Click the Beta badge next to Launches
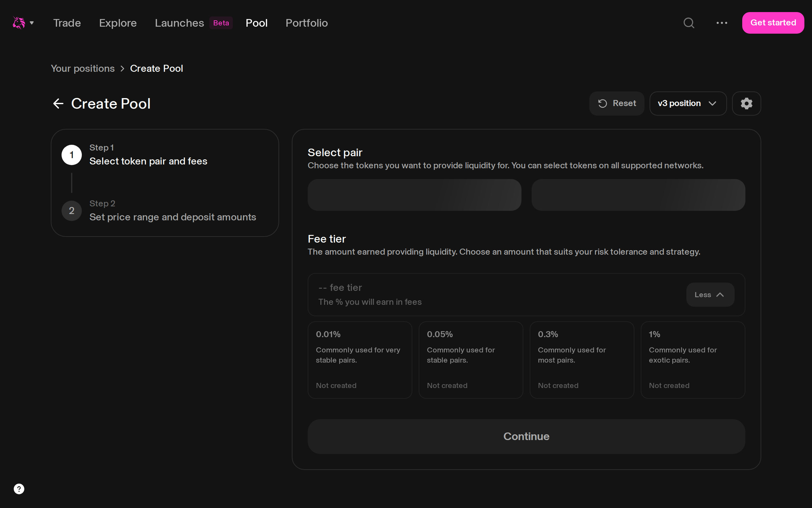This screenshot has height=508, width=812. (221, 23)
